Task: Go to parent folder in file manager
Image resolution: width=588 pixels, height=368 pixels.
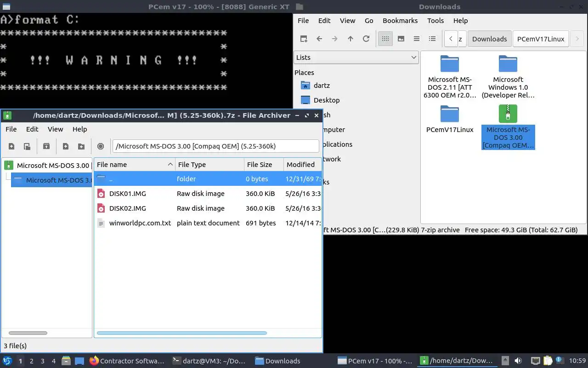Action: click(x=351, y=39)
